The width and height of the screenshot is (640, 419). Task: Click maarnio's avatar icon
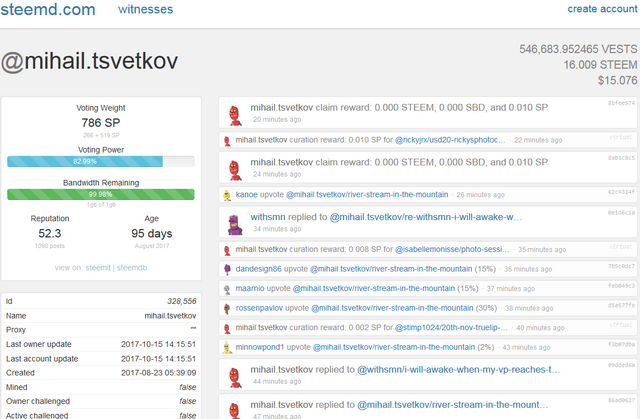[x=227, y=289]
